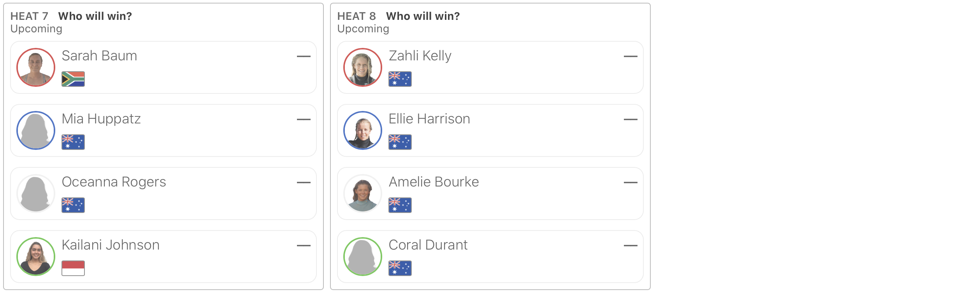Select the Kailani Johnson name text
Viewport: 980px width, 292px height.
click(111, 245)
